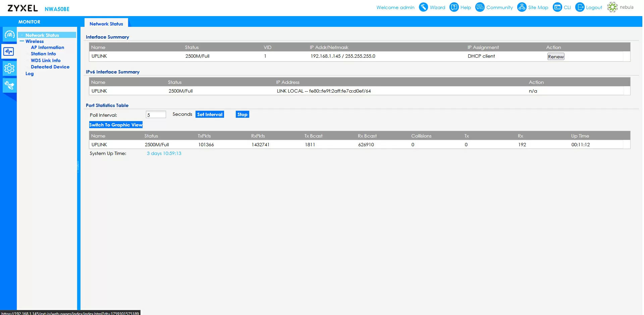Open the Site Map icon
Screen dimensions: 644x315
[x=522, y=7]
